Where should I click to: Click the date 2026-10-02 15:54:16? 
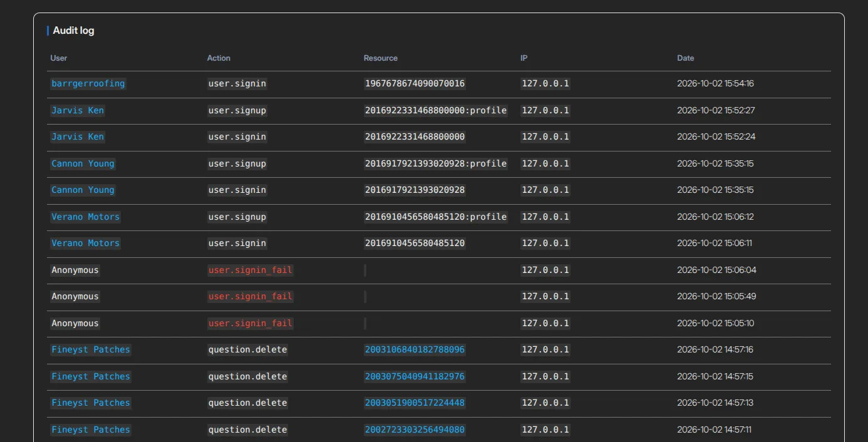click(x=715, y=83)
